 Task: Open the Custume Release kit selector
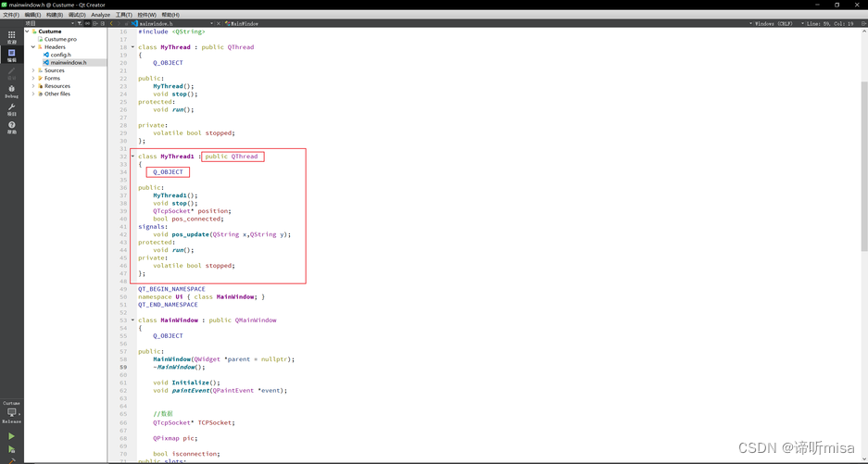point(11,413)
